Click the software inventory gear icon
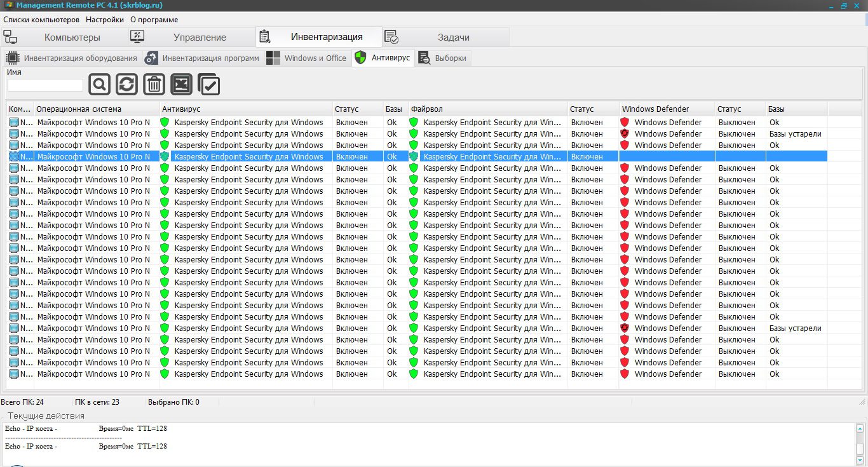The image size is (868, 467). [x=151, y=58]
